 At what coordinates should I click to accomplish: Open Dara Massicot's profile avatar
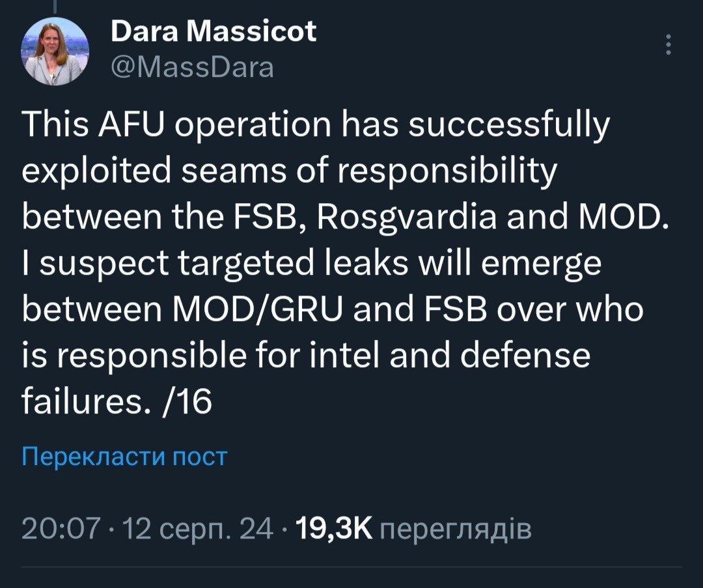tap(55, 51)
